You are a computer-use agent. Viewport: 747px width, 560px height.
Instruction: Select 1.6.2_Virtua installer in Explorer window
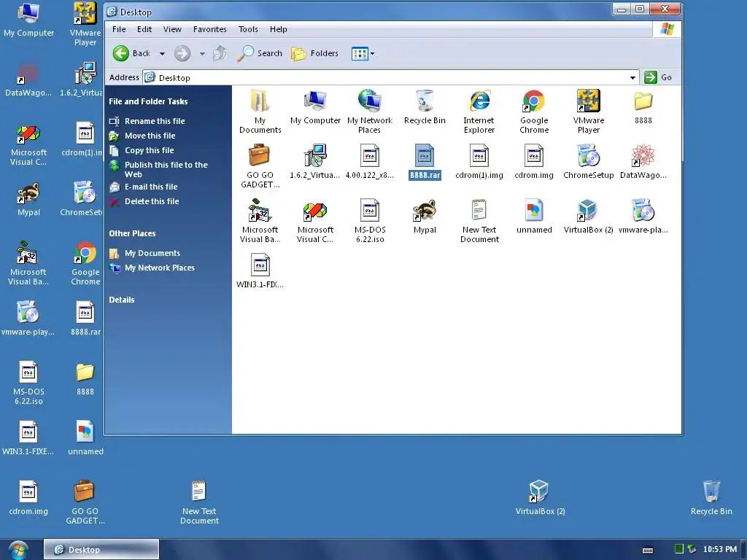[315, 161]
